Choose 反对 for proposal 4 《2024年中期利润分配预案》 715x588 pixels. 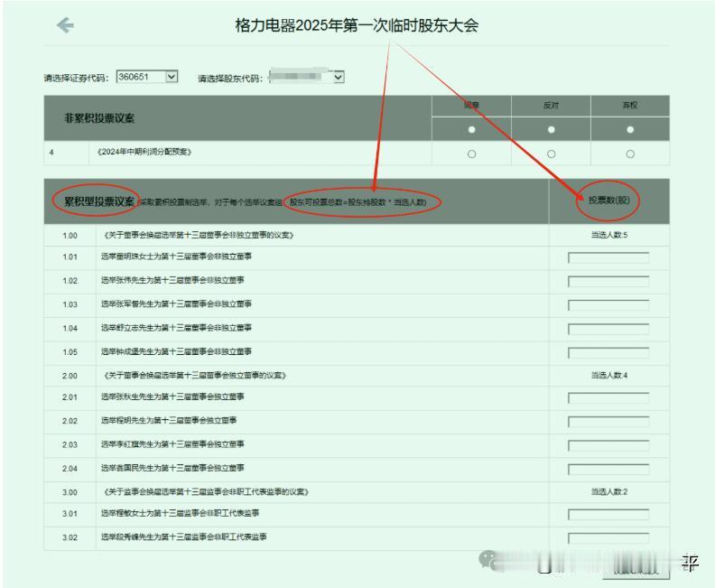551,154
